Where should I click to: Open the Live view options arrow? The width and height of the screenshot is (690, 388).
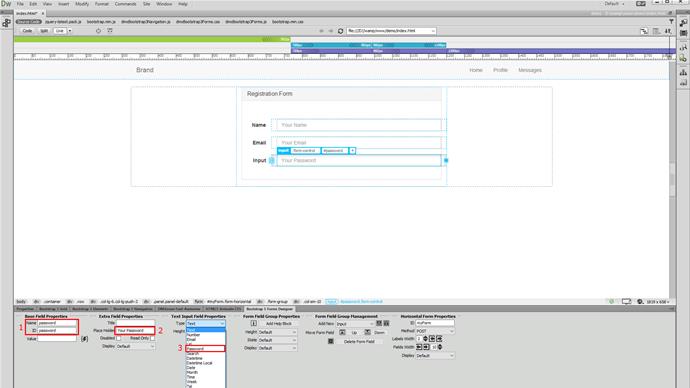pyautogui.click(x=70, y=31)
